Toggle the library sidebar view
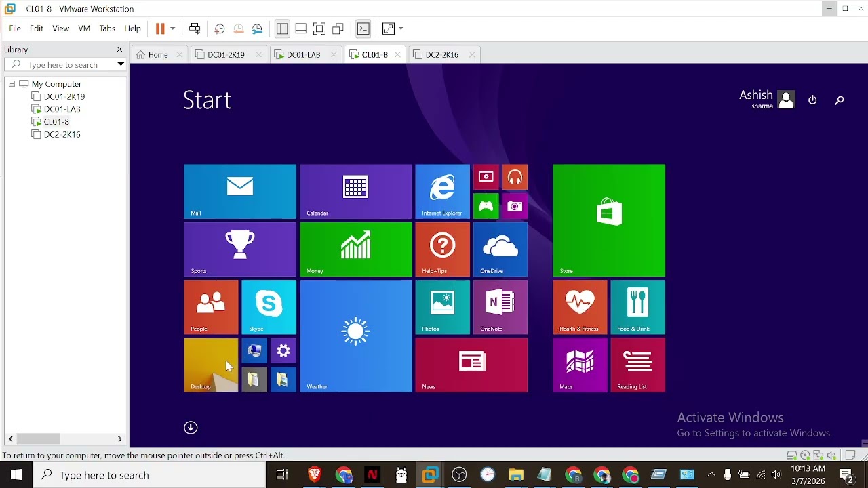Viewport: 868px width, 488px height. pyautogui.click(x=283, y=29)
